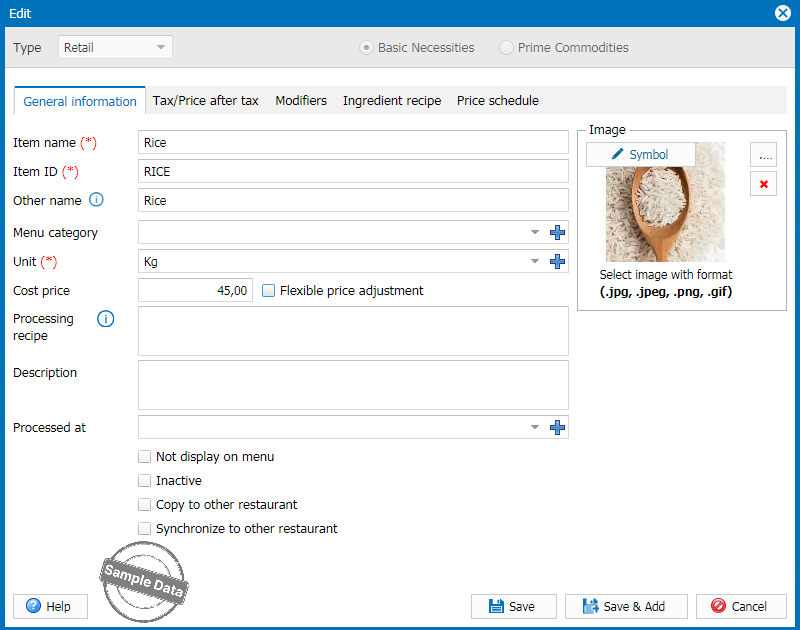Click info icon beside Other name
The height and width of the screenshot is (630, 800).
point(96,200)
